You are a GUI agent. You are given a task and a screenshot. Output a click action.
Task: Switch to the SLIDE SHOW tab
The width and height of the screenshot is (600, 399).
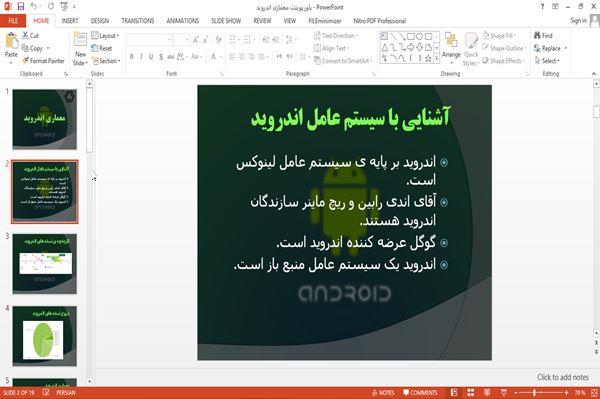tap(226, 21)
